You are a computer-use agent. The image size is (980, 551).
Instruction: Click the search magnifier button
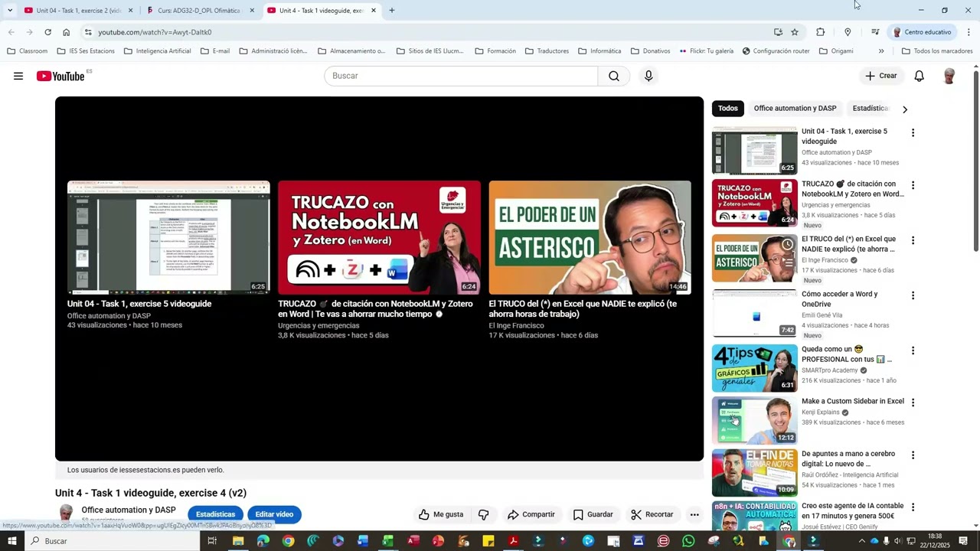(x=614, y=76)
